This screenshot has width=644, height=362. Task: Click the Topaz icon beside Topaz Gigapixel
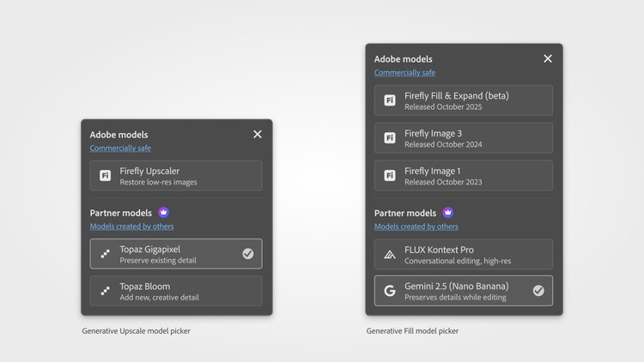coord(105,254)
